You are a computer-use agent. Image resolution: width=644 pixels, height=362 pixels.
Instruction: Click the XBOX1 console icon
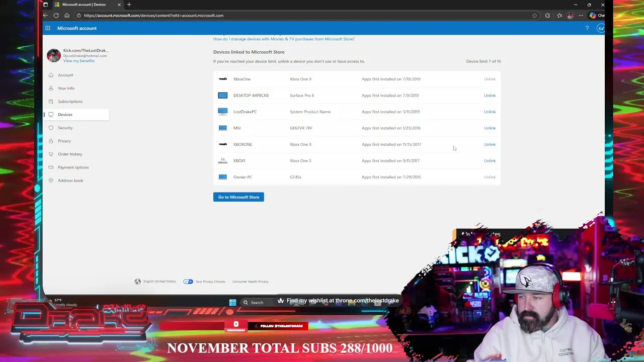tap(223, 160)
